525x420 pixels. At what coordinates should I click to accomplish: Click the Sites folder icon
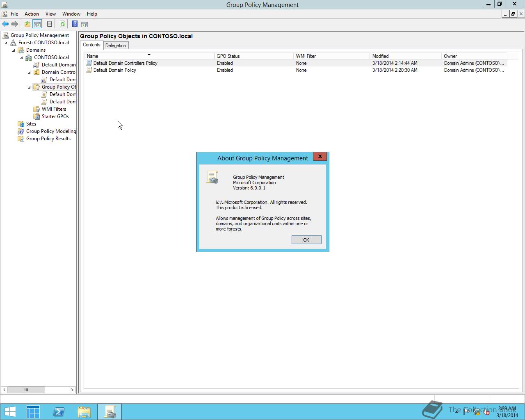(21, 124)
